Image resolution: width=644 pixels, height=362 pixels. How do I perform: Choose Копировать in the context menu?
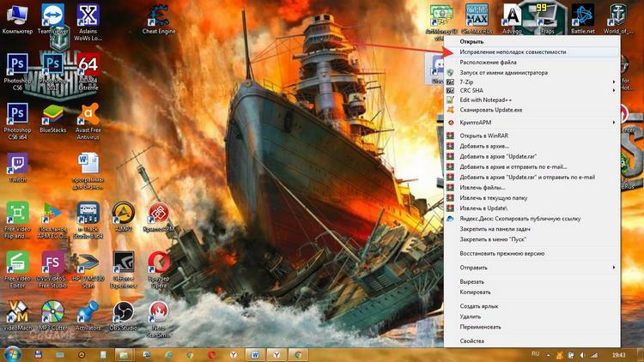point(532,293)
